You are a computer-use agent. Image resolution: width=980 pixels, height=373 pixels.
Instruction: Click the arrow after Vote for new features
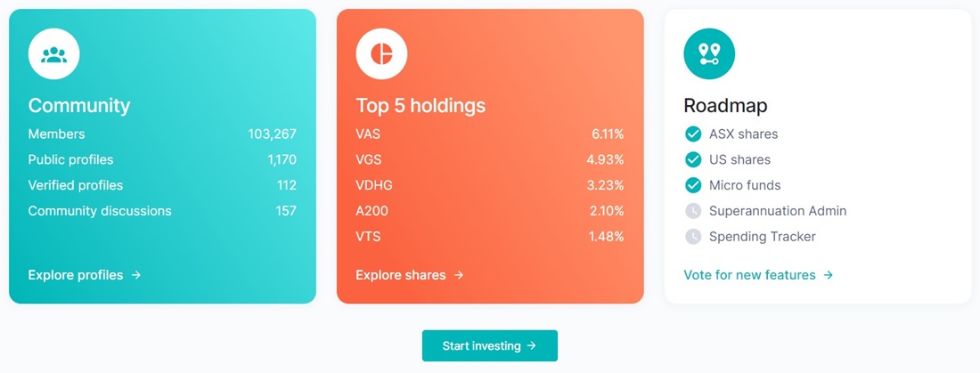click(x=829, y=275)
